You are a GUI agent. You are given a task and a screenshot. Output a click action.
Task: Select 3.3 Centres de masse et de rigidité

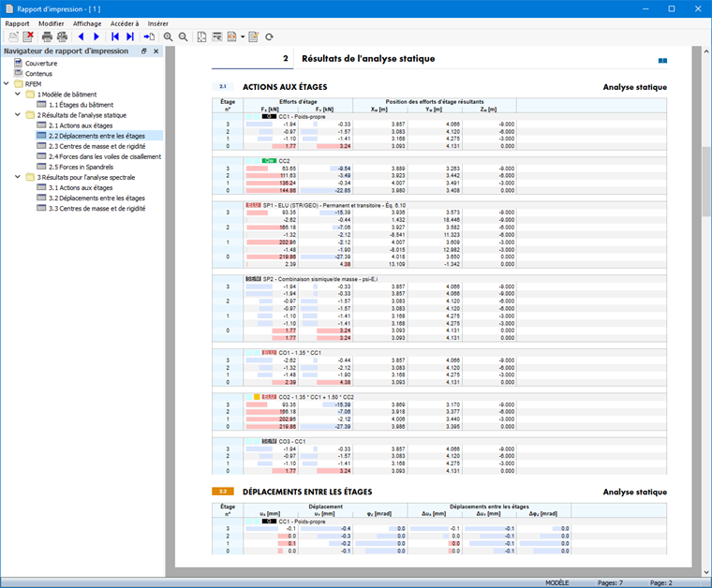click(97, 209)
